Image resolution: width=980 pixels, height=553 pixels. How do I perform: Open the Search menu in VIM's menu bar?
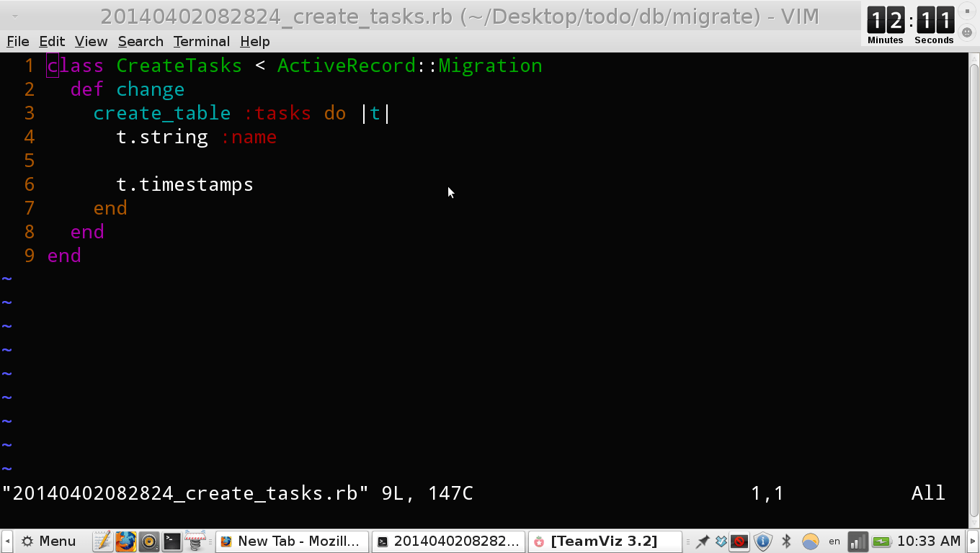point(141,41)
